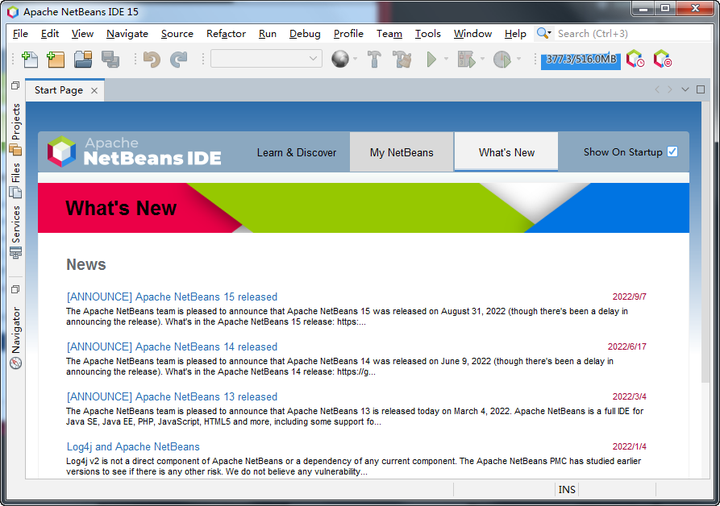Select the What's New tab
The height and width of the screenshot is (506, 720).
[x=506, y=152]
